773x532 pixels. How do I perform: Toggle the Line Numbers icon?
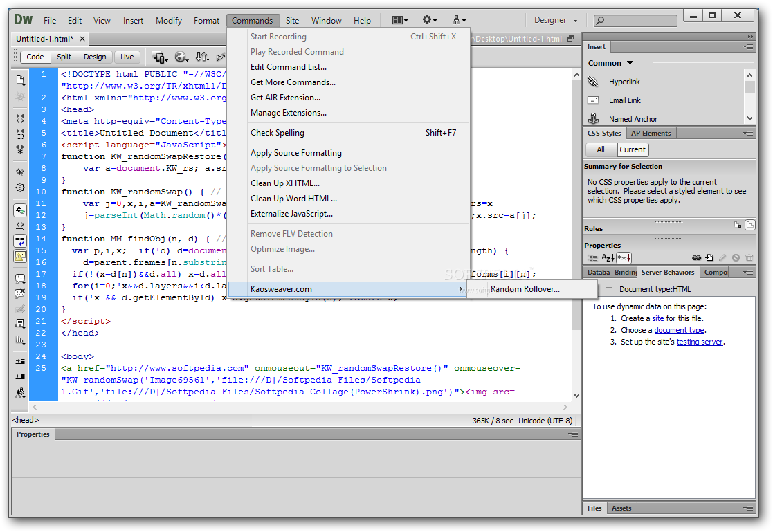[19, 210]
